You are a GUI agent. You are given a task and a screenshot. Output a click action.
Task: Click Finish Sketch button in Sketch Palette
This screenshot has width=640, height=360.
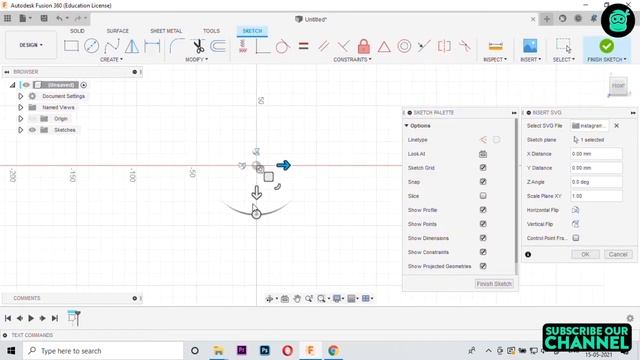point(494,284)
